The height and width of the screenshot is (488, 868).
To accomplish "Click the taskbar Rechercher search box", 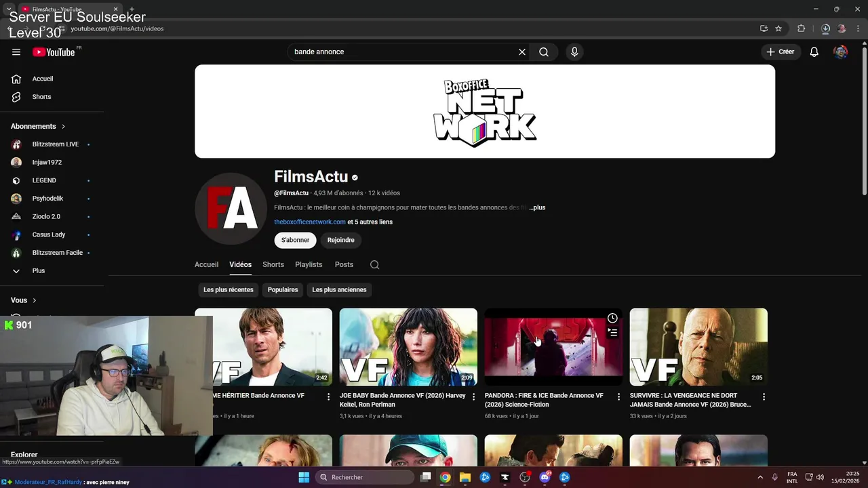I will click(365, 477).
